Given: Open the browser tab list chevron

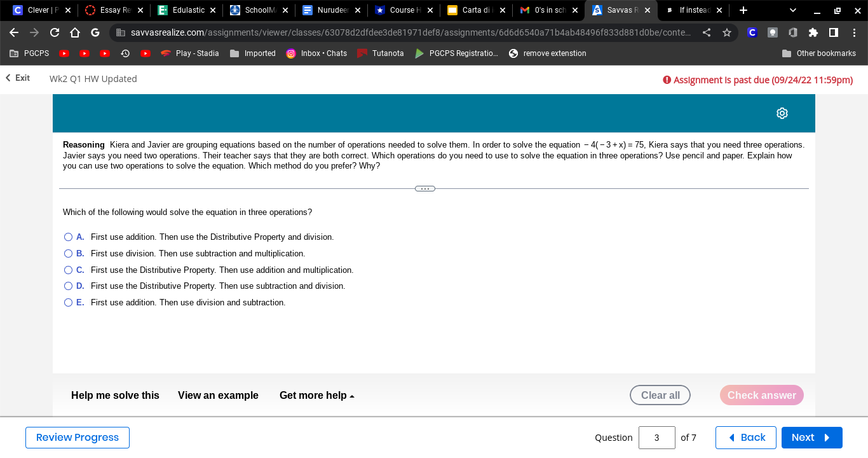Looking at the screenshot, I should [792, 10].
